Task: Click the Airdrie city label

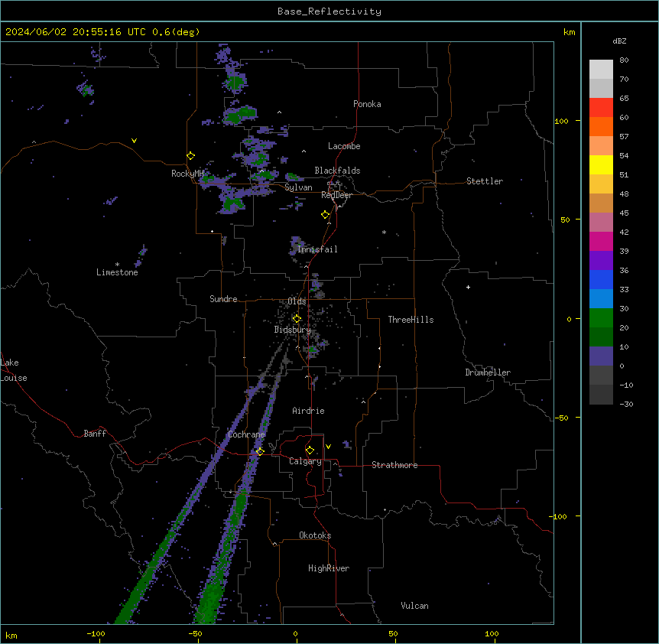Action: click(x=308, y=411)
